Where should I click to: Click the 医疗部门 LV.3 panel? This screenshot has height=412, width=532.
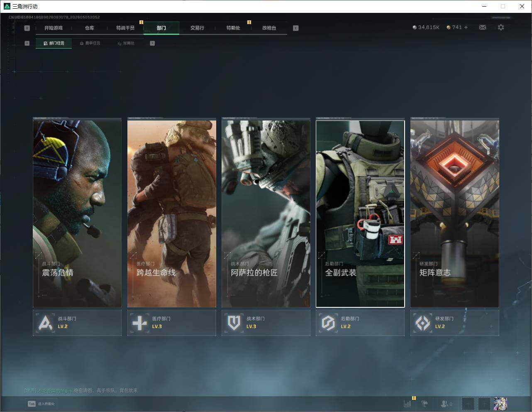point(172,323)
